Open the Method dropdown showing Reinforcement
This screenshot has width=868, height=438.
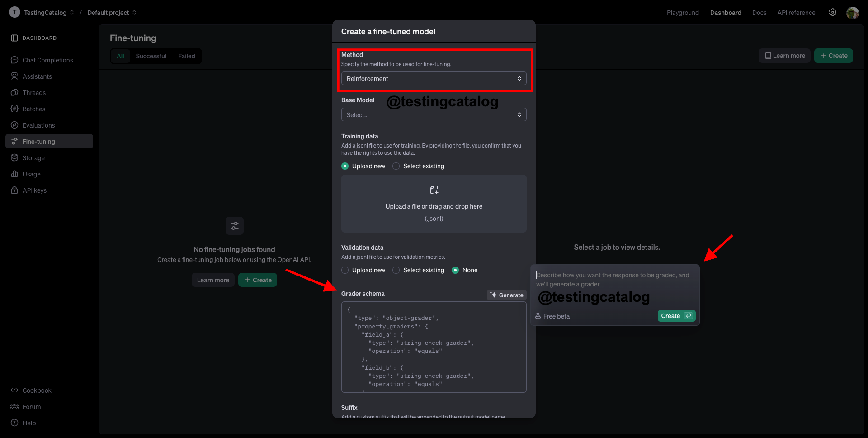434,78
